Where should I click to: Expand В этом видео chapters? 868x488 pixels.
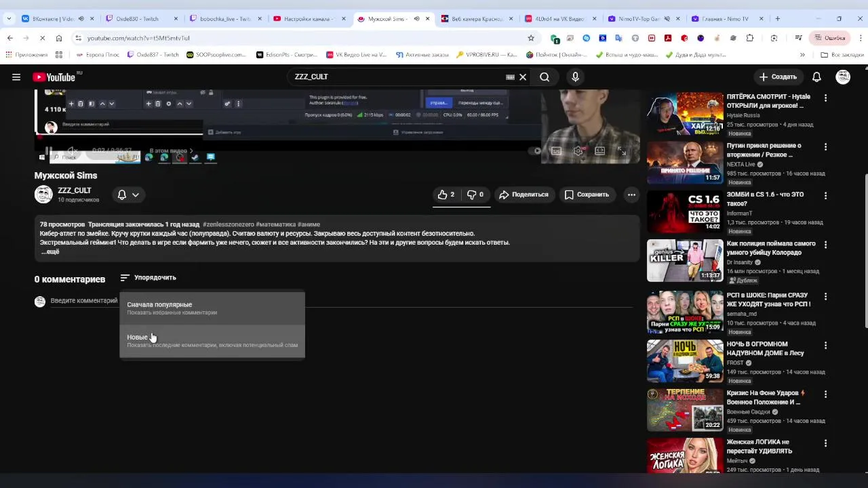(171, 151)
